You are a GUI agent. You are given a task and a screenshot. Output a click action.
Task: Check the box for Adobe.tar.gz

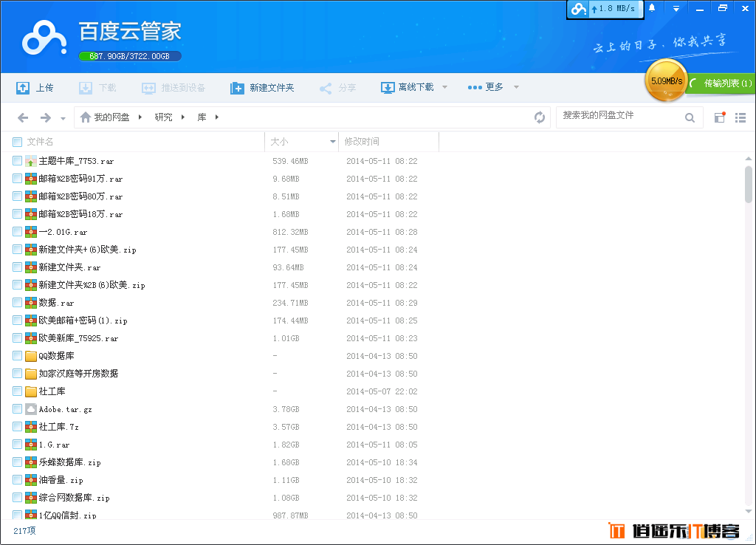[18, 409]
